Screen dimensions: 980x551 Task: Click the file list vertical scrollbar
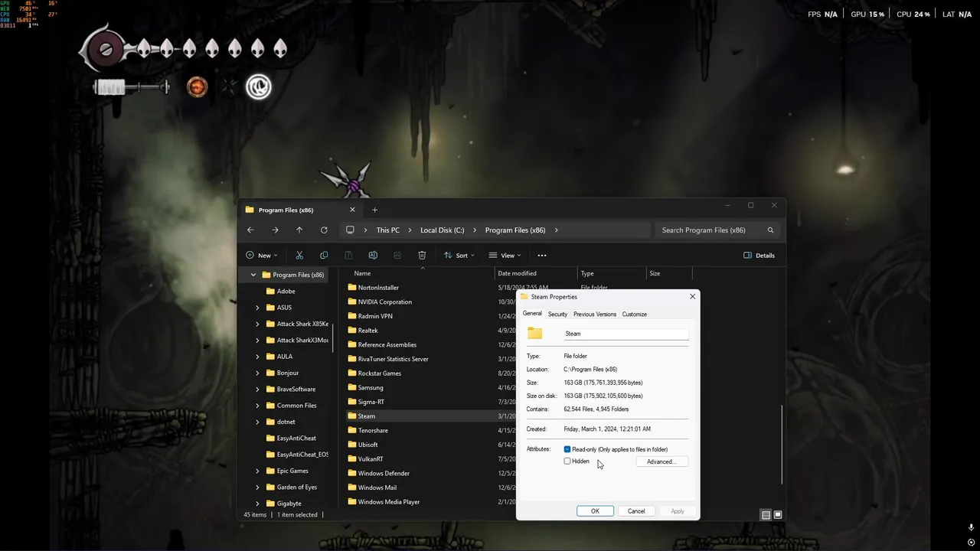coord(782,444)
